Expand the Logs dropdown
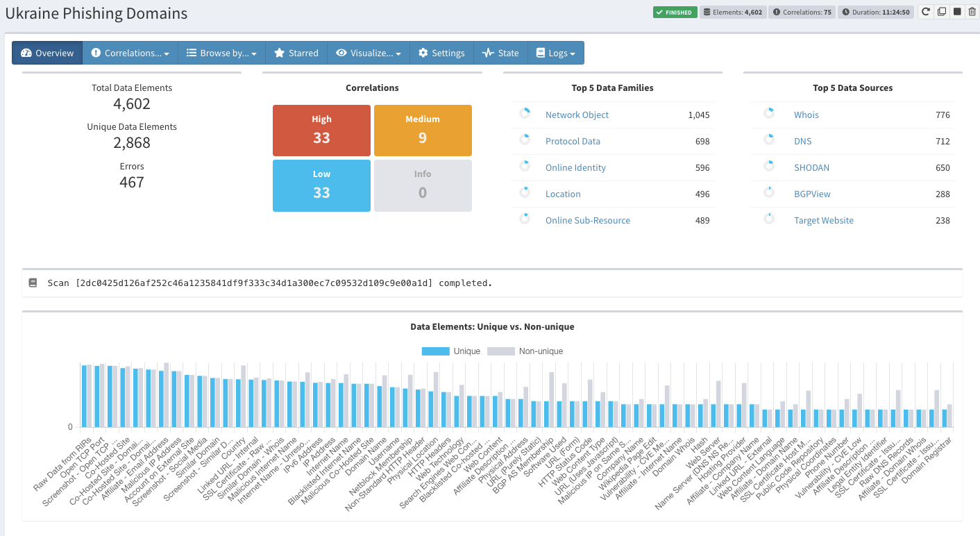980x536 pixels. point(555,53)
